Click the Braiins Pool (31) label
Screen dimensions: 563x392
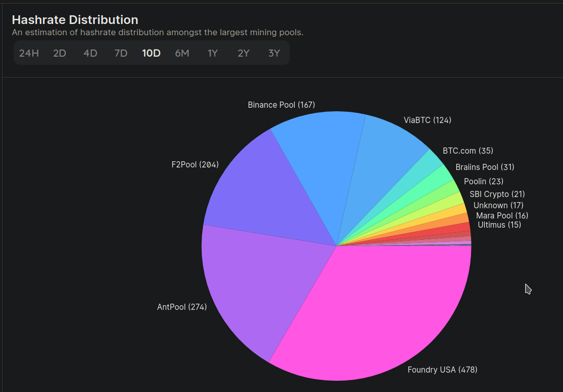485,167
